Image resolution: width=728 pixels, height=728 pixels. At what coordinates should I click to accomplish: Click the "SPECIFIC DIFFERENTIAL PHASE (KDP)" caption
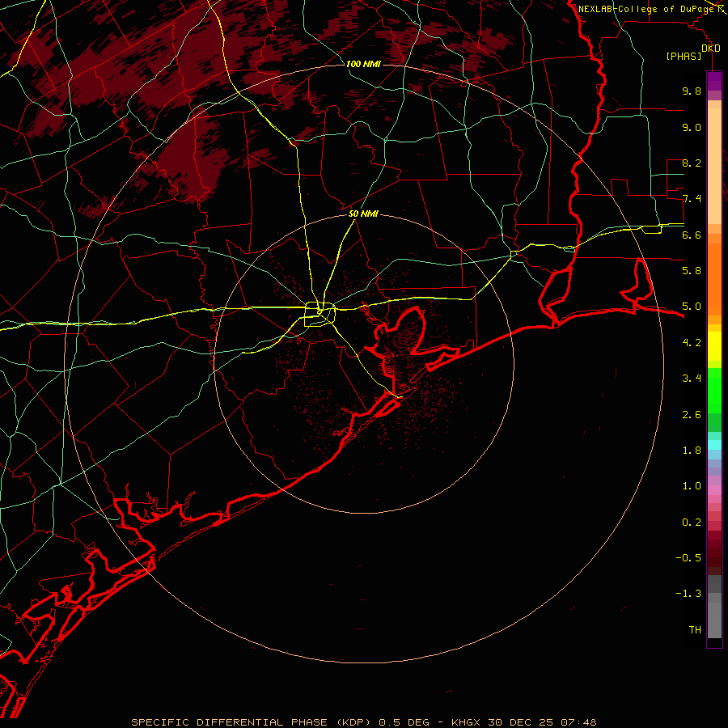pos(252,722)
